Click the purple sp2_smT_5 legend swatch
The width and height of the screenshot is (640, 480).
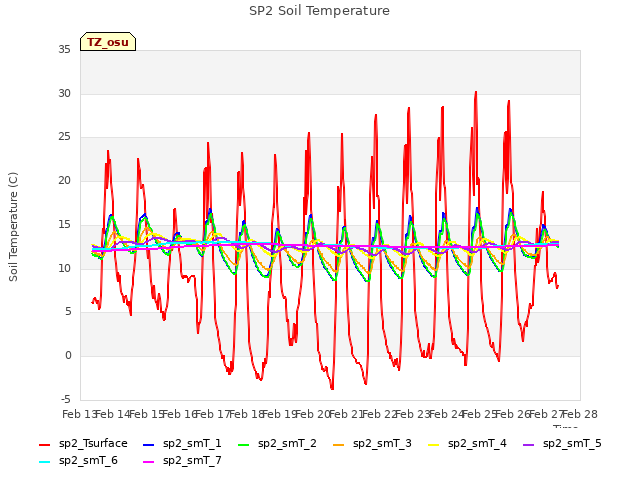(529, 444)
